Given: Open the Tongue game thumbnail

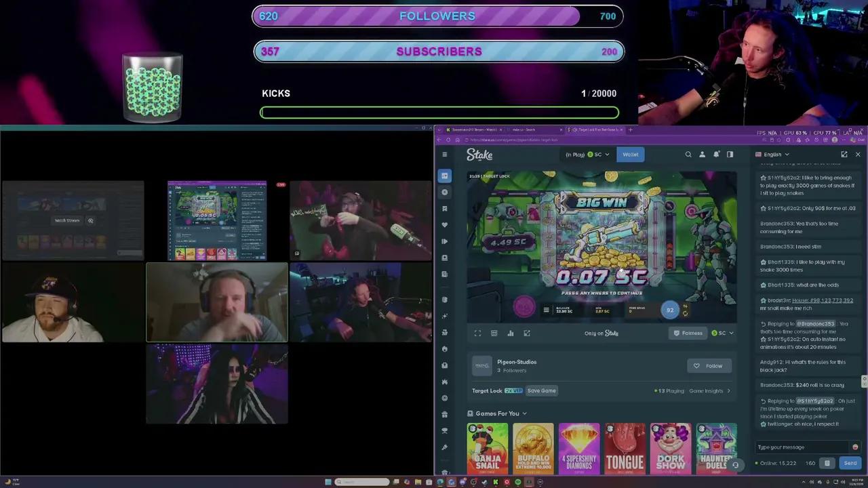Looking at the screenshot, I should pyautogui.click(x=625, y=449).
